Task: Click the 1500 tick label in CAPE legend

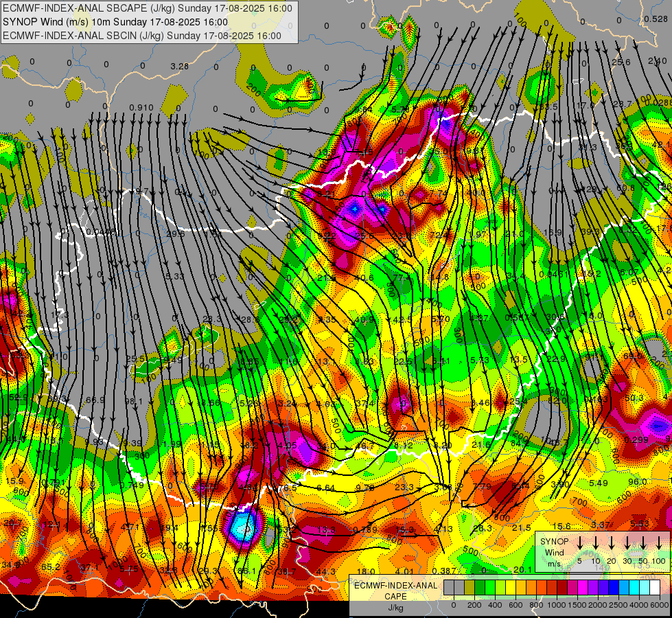Action: pos(577,605)
